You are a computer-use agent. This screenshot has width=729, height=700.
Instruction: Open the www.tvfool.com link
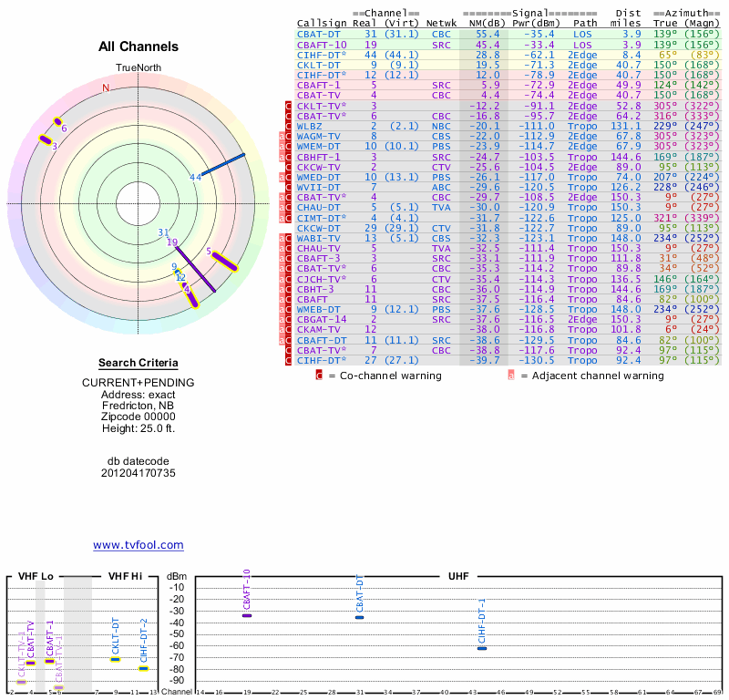[x=138, y=544]
